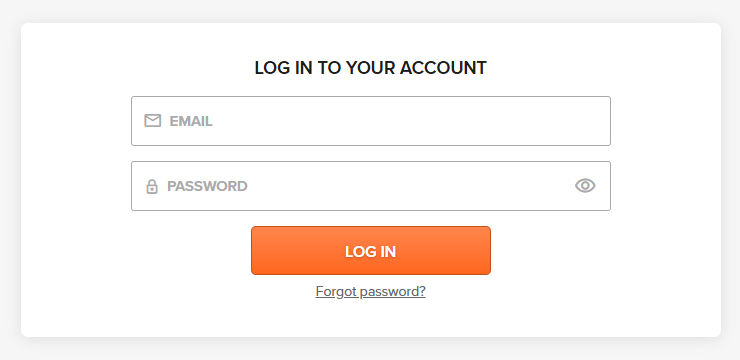Focus the PASSWORD input field

pyautogui.click(x=371, y=186)
